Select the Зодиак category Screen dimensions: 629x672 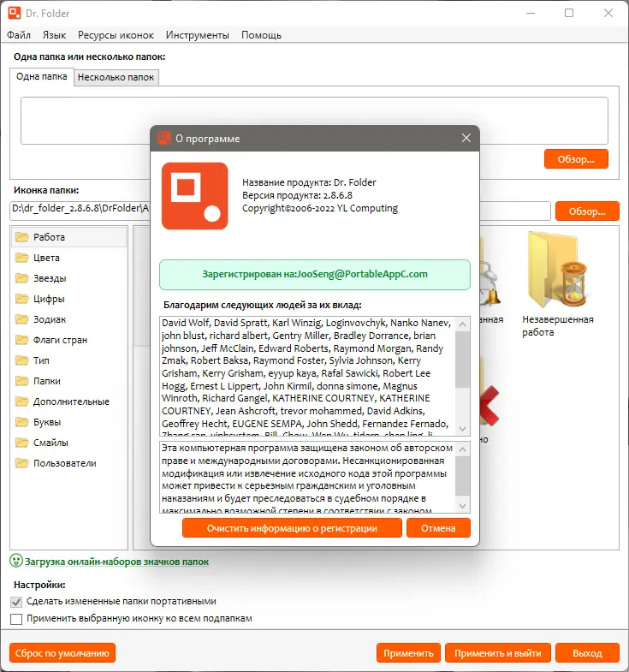pos(69,319)
